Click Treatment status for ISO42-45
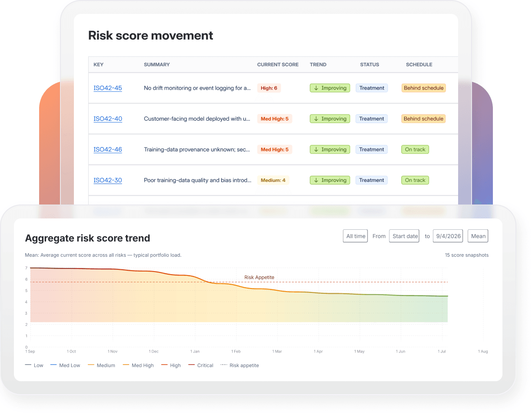The width and height of the screenshot is (532, 416). (x=372, y=88)
